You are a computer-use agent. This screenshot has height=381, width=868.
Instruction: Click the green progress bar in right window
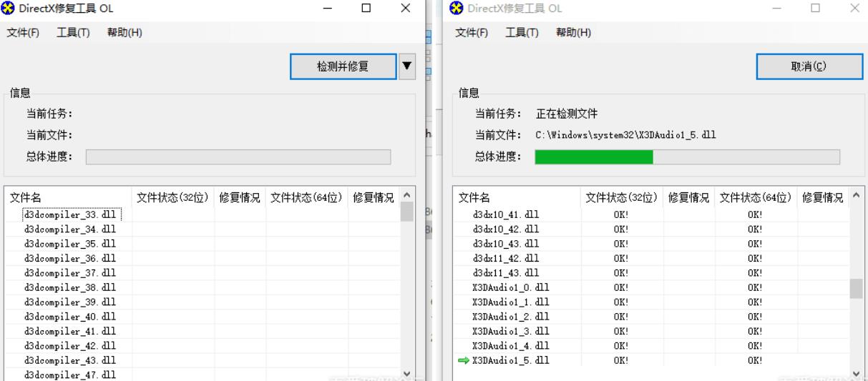594,157
